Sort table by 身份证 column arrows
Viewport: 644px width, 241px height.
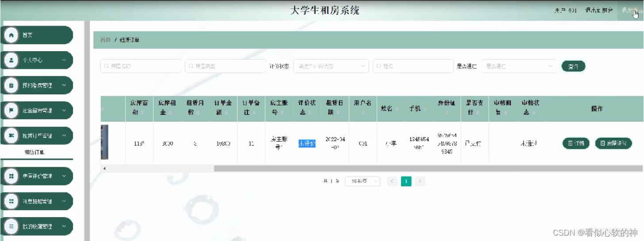[446, 113]
